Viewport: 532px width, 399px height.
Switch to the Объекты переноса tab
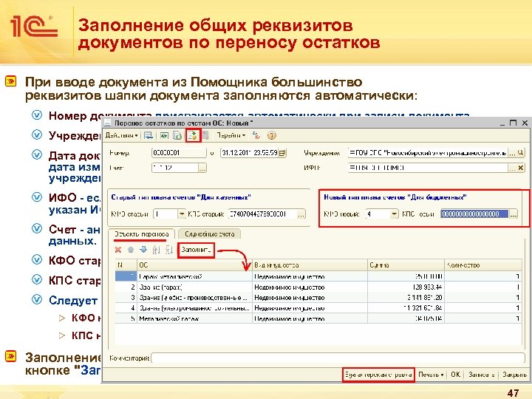click(141, 234)
